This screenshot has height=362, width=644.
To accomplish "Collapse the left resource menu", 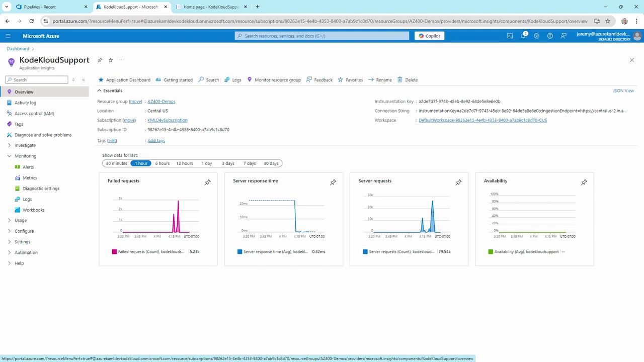I will click(x=84, y=80).
